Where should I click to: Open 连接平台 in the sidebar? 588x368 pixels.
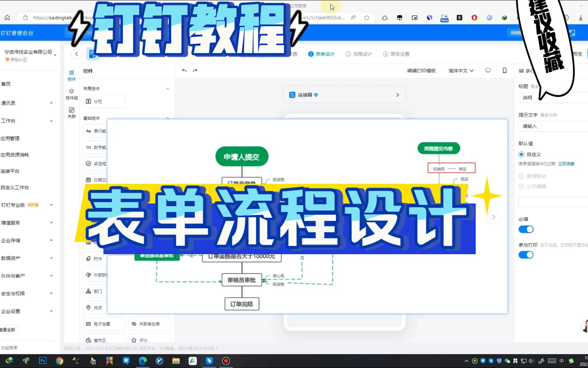[10, 171]
